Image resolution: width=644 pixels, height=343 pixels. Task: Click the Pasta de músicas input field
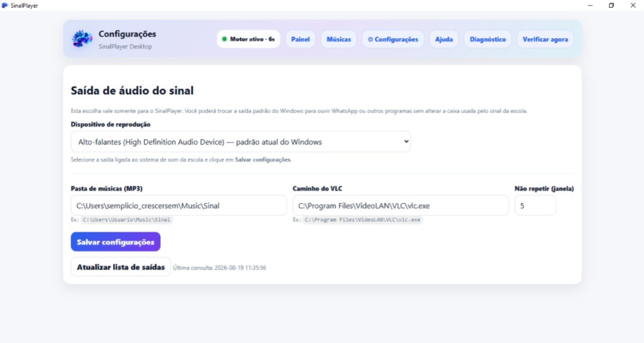179,206
